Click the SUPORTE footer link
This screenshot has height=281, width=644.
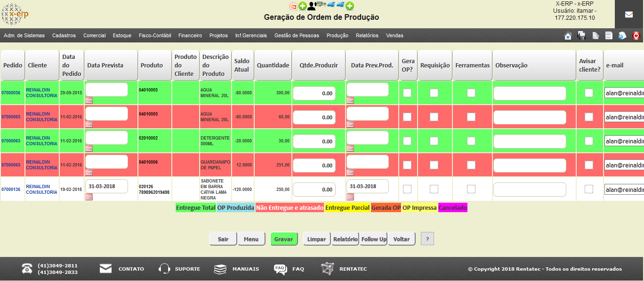(187, 269)
